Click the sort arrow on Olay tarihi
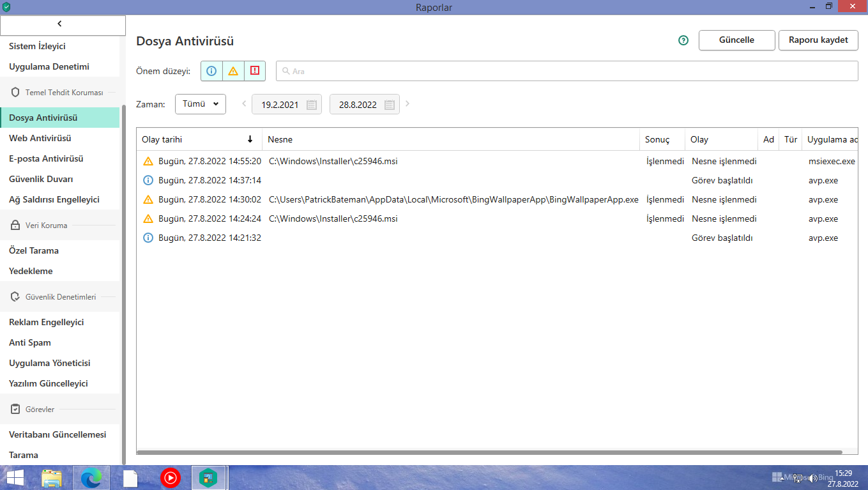This screenshot has width=868, height=490. (x=250, y=139)
